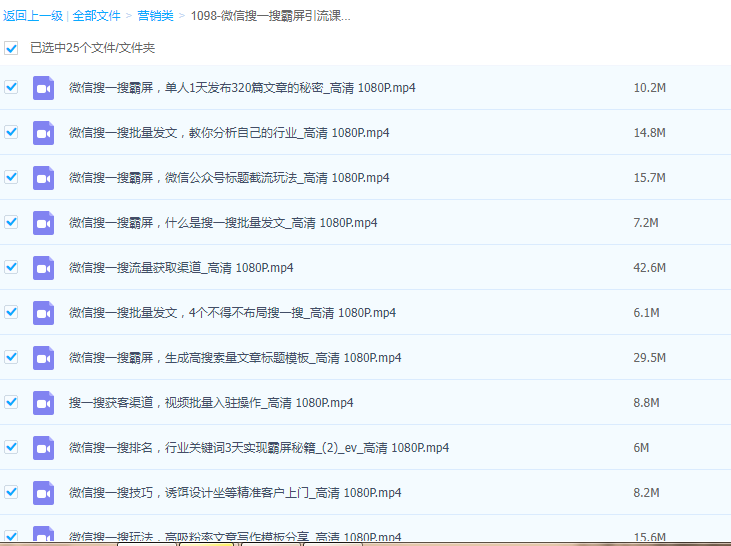The image size is (731, 546).
Task: Open file 什么是搜一搜批量发文_高清 1080P.mp4
Action: tap(223, 223)
